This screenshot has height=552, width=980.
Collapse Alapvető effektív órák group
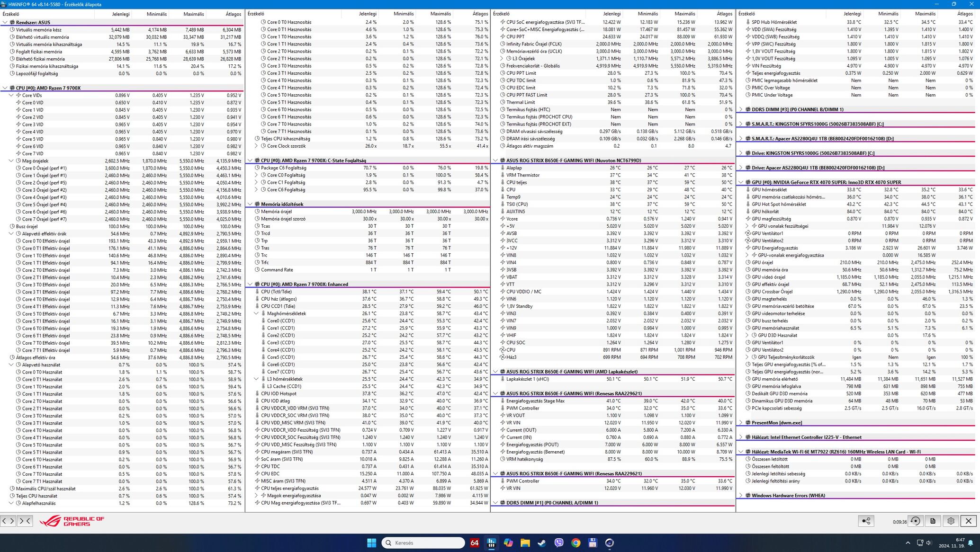coord(11,233)
